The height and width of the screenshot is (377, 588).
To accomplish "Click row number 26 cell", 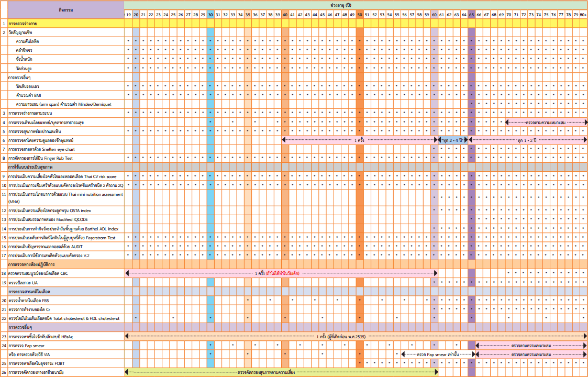I will pos(4,372).
